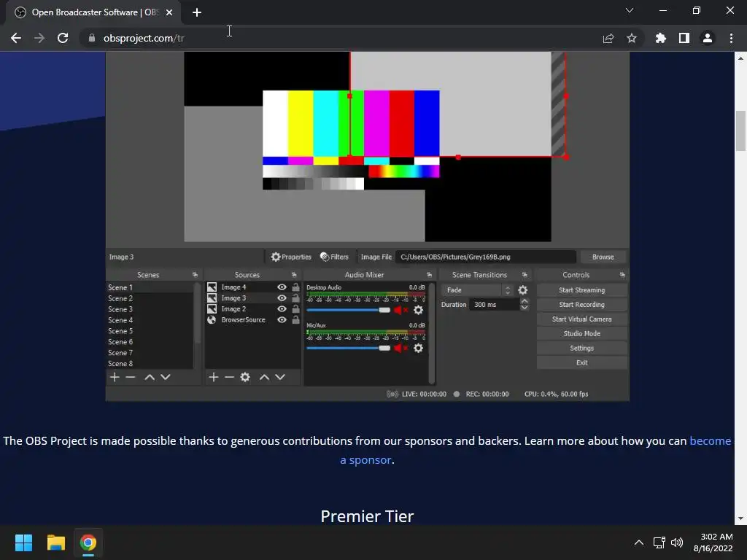Move scene down with arrow
747x560 pixels.
(166, 377)
